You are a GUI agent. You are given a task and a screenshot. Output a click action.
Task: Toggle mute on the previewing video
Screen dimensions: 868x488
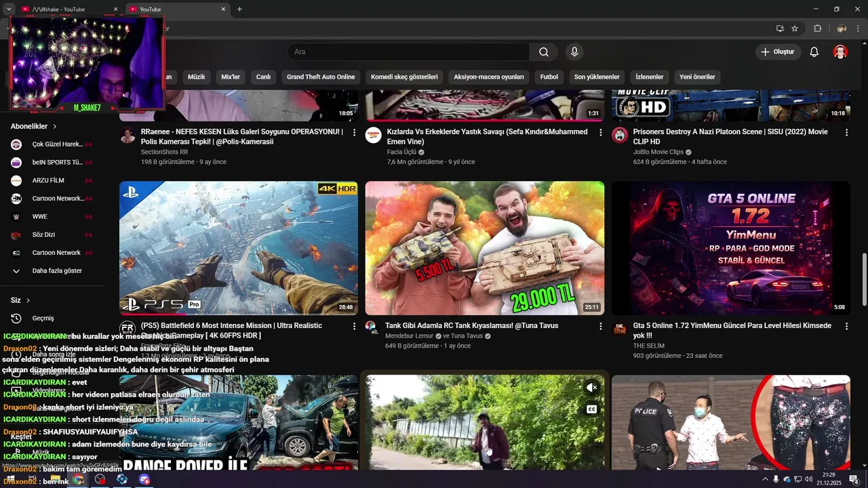592,388
